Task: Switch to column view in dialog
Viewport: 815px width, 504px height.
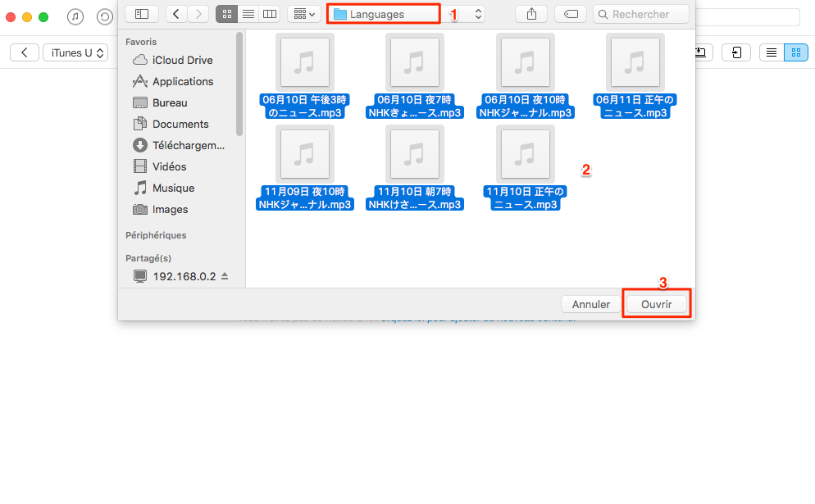Action: pos(270,14)
